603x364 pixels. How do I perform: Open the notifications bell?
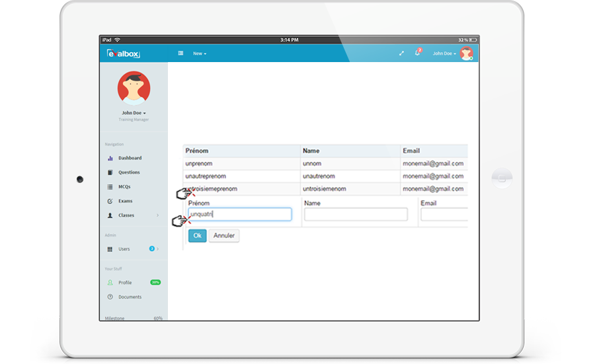(x=417, y=53)
